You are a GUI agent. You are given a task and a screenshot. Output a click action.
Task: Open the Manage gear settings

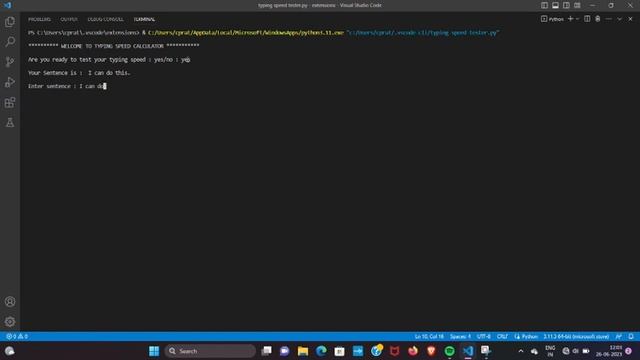pos(10,322)
